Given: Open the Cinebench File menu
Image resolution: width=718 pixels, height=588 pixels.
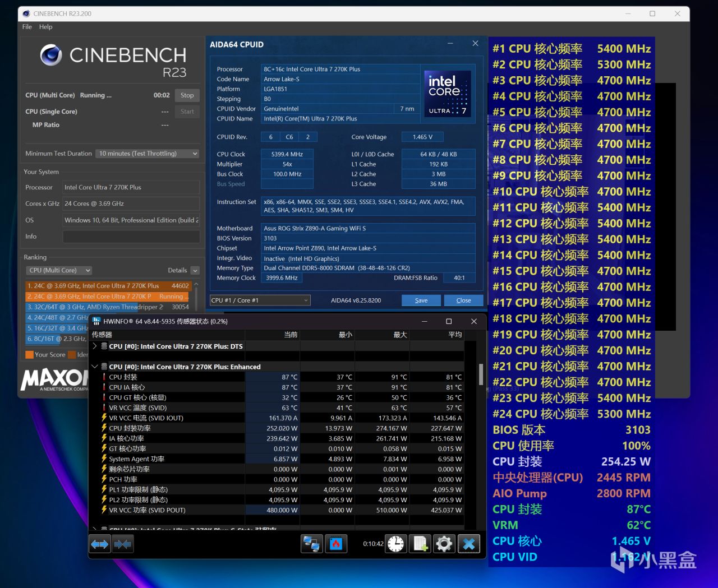Looking at the screenshot, I should pos(27,27).
